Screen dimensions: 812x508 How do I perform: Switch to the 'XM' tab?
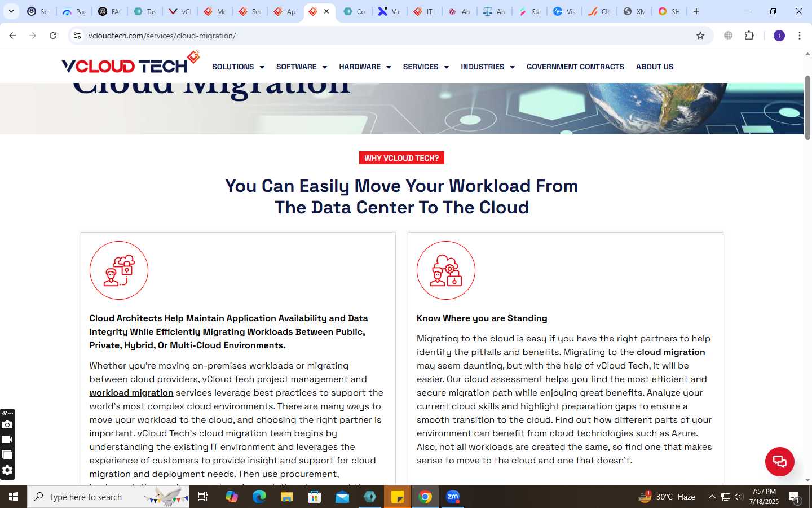(x=634, y=11)
